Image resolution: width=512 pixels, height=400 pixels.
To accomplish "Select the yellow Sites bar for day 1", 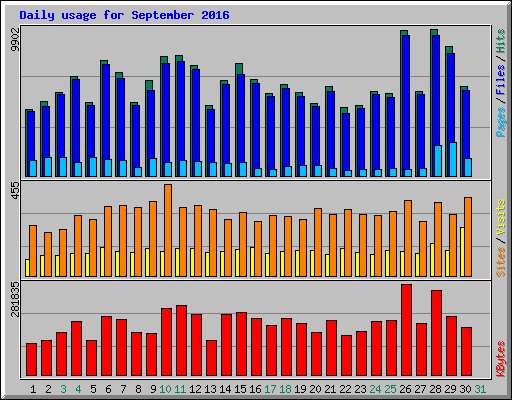I will [27, 268].
